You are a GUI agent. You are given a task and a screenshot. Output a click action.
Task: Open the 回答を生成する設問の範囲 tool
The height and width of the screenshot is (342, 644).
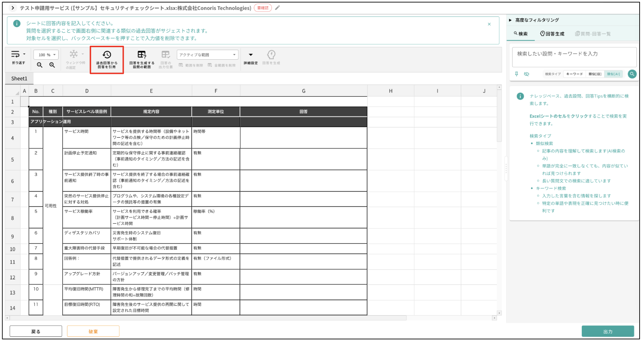[x=142, y=59]
